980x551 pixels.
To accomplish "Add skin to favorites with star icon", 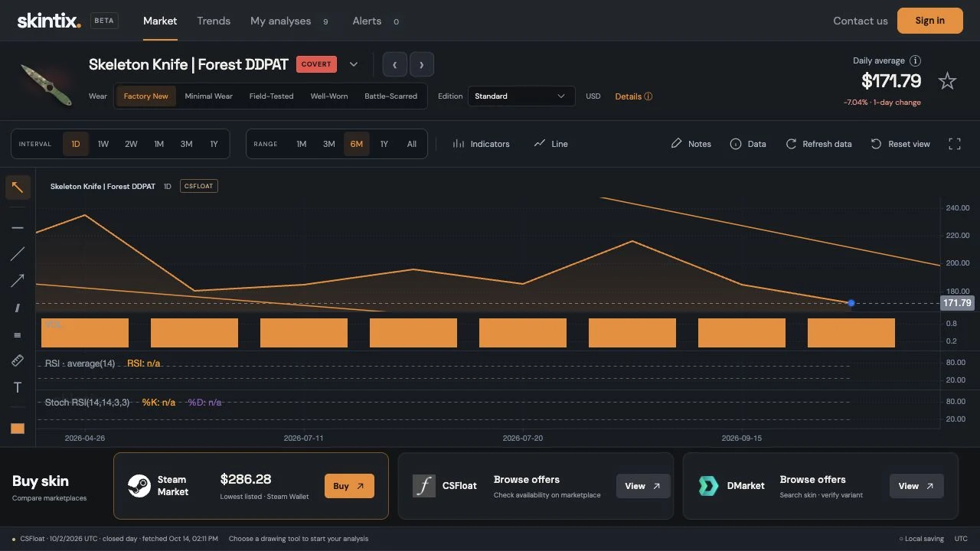I will tap(947, 81).
